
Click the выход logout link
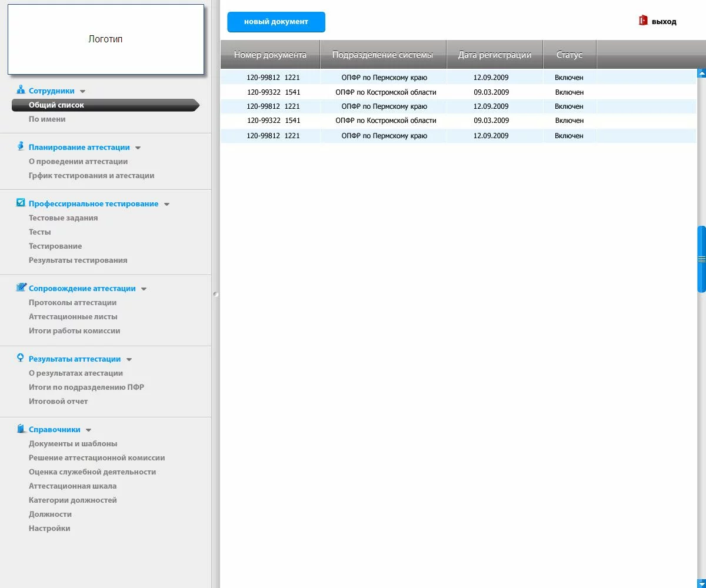[664, 22]
